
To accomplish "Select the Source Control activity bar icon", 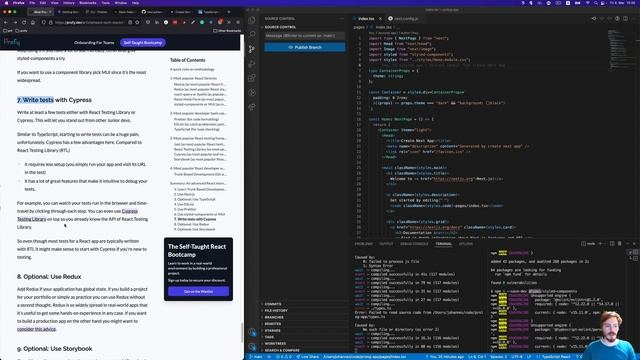I will click(x=252, y=49).
